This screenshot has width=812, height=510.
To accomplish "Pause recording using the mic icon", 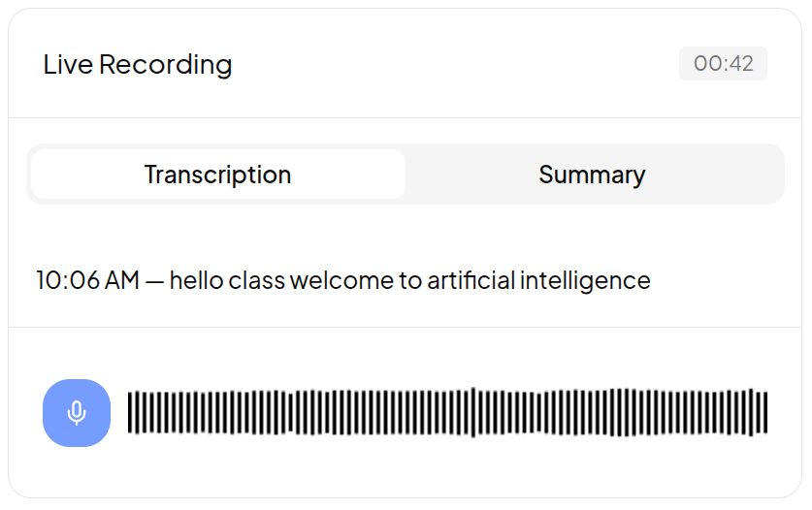I will point(77,413).
